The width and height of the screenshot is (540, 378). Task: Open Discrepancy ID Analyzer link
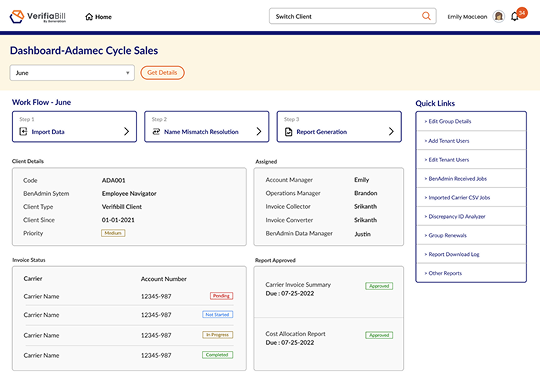tap(471, 216)
